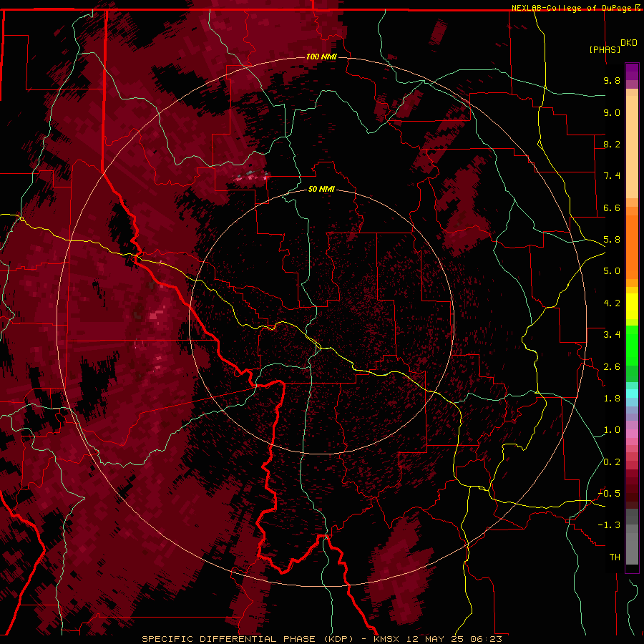
Task: Pick the purple top segment of color bar
Action: coord(632,72)
